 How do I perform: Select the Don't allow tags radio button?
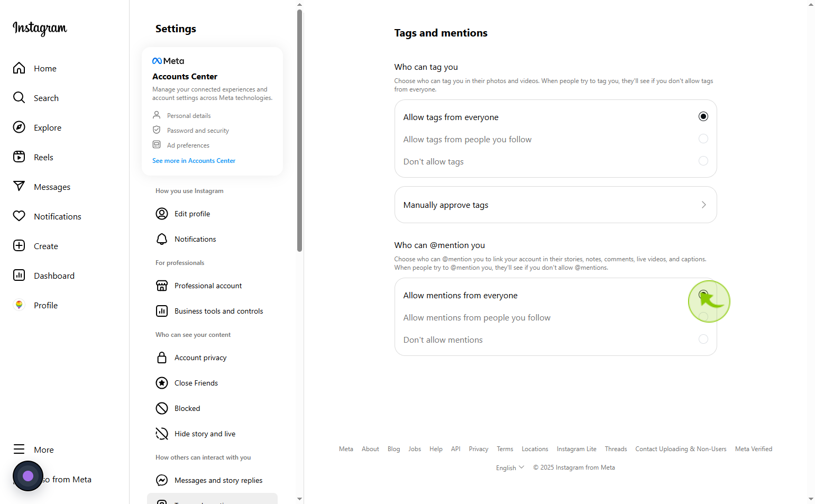coord(703,161)
